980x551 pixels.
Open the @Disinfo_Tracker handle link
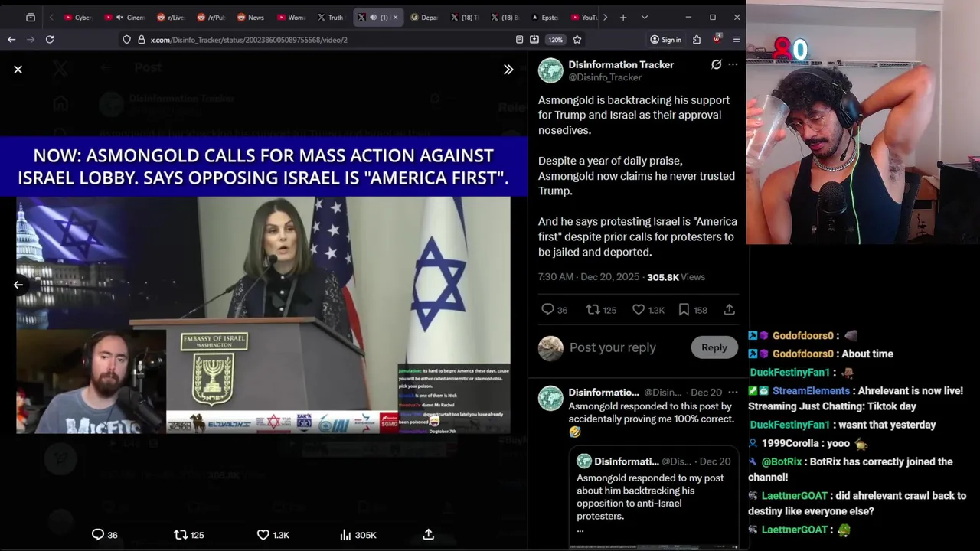pos(605,77)
